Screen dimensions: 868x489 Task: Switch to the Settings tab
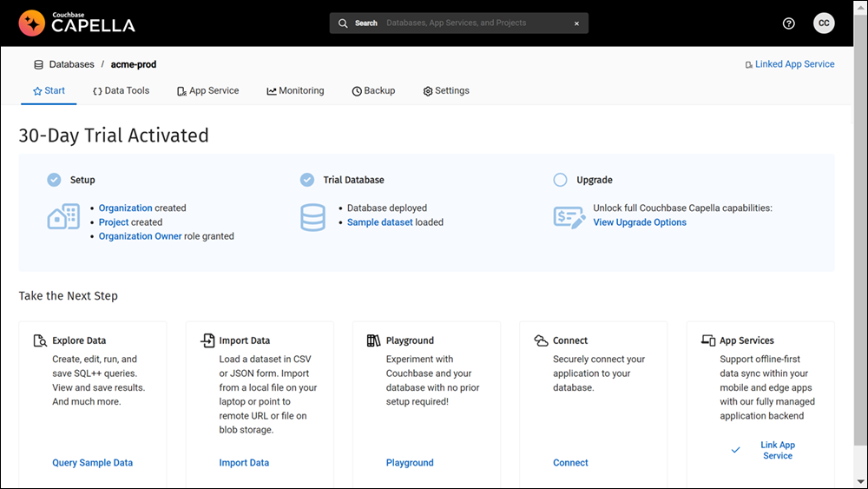click(x=446, y=91)
